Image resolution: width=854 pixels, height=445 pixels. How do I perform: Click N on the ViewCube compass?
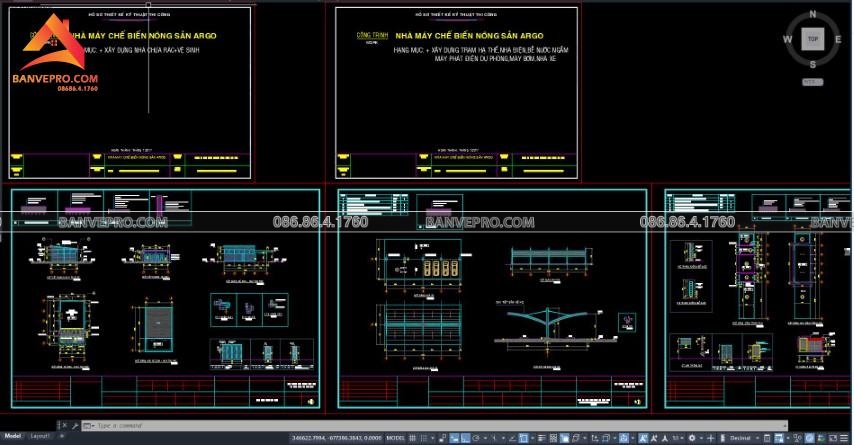coord(813,14)
